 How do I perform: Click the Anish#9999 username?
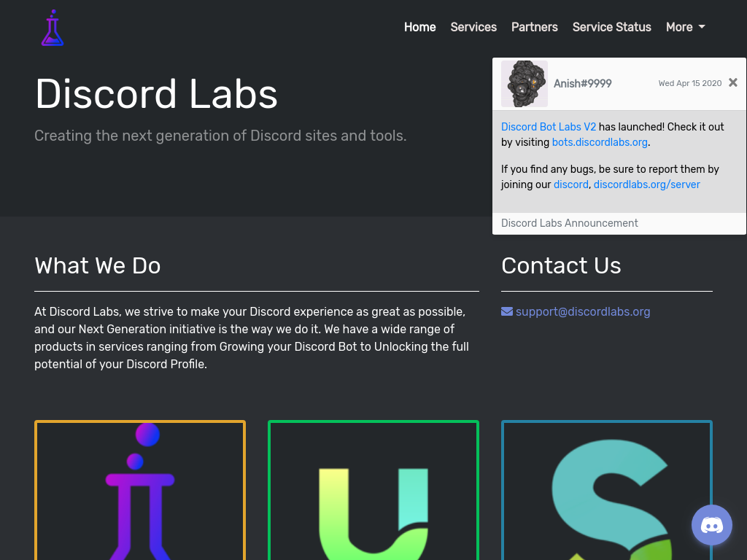583,84
